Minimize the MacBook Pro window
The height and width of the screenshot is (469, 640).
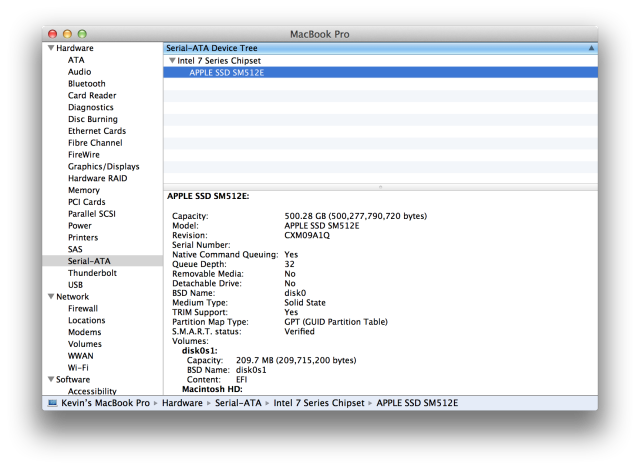pos(67,34)
